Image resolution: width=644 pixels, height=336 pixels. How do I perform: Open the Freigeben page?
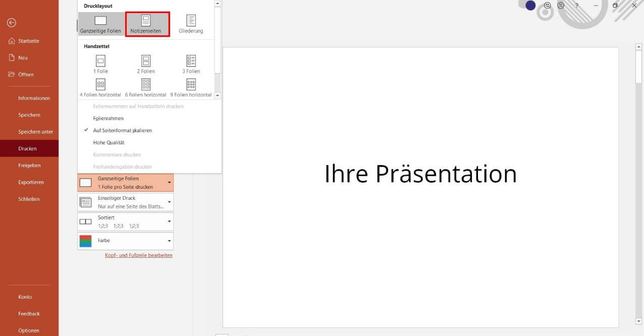click(29, 165)
